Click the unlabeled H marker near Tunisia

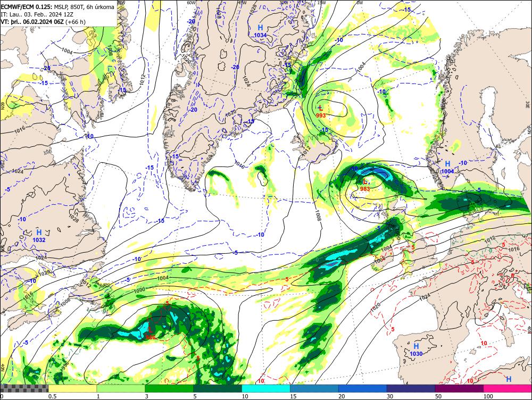coord(509,379)
